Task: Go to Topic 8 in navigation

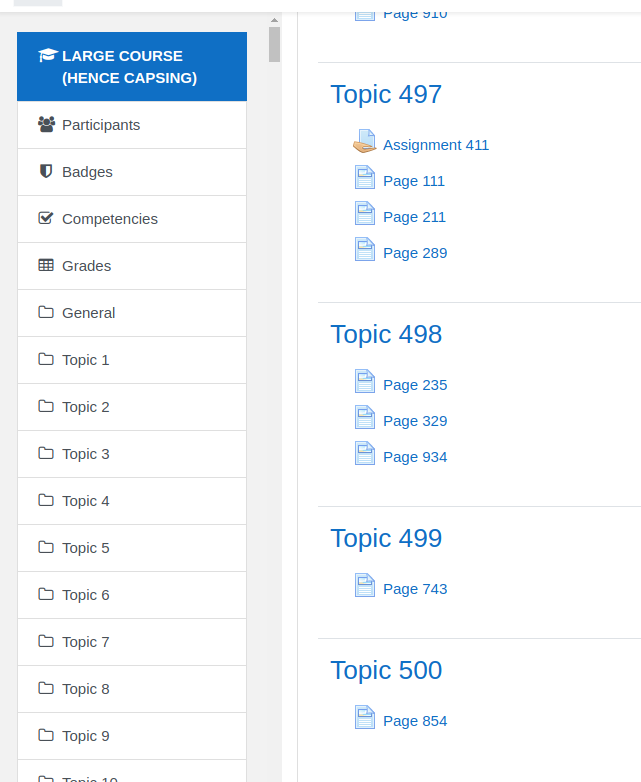Action: 132,689
